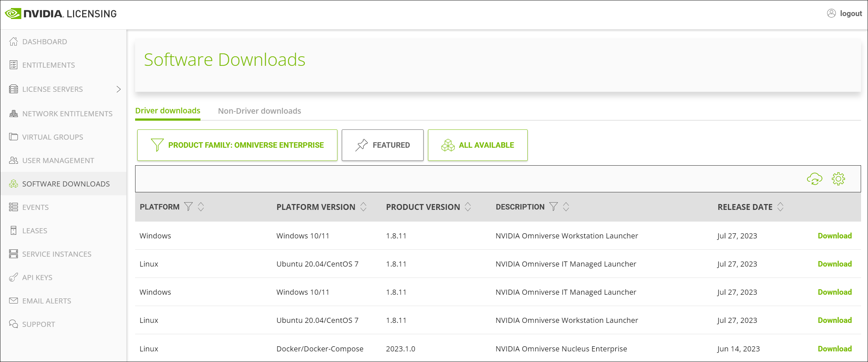
Task: Expand the License Servers submenu chevron
Action: coord(118,89)
